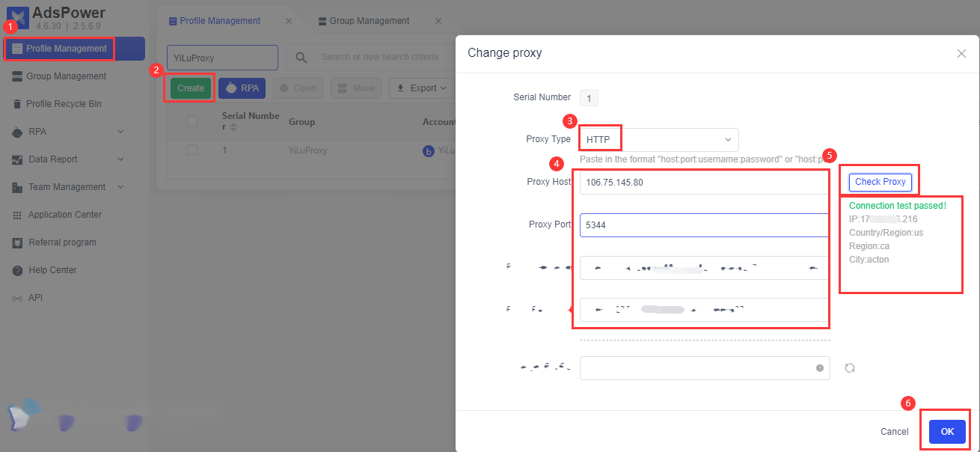Image resolution: width=980 pixels, height=452 pixels.
Task: Select Profile Management in the sidebar
Action: 60,49
